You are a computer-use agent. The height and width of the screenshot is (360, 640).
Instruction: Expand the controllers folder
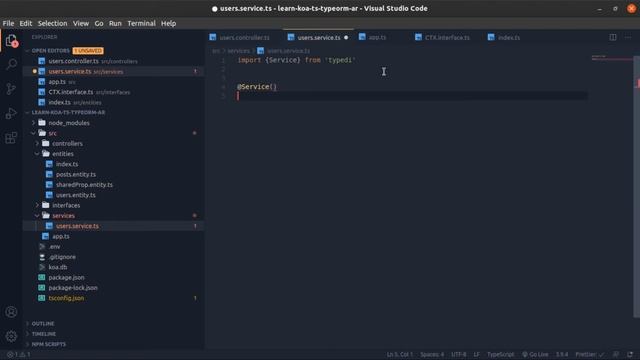37,143
